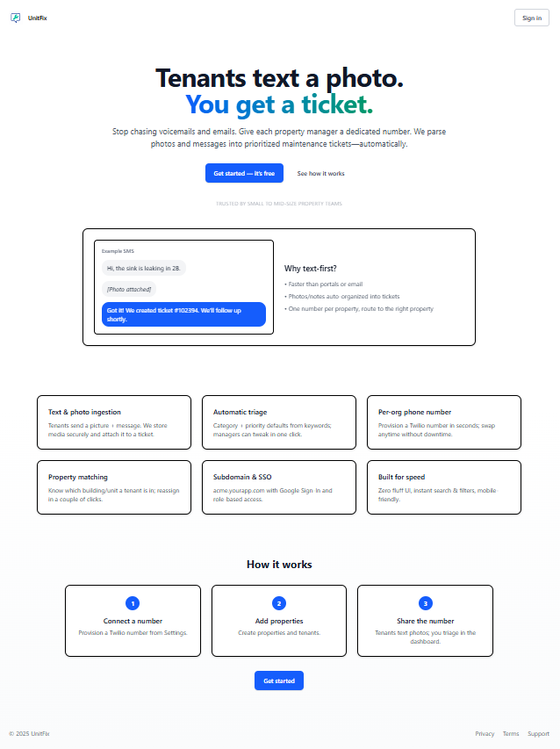Open the Privacy footer link

(485, 733)
